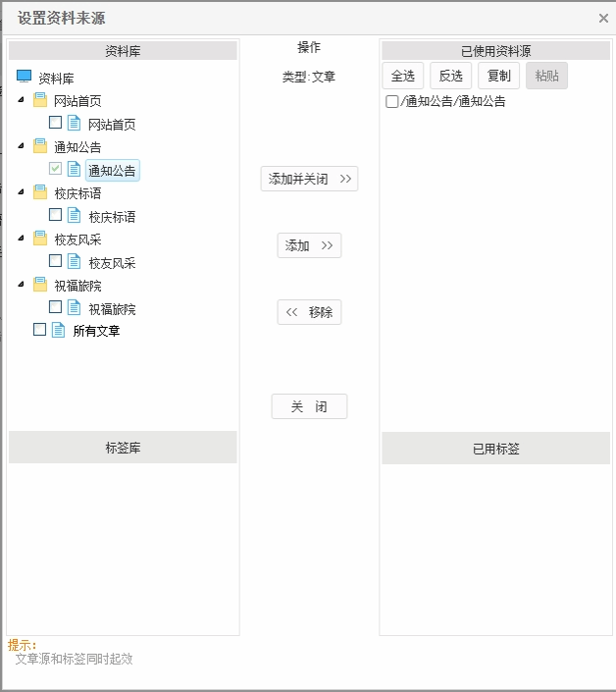This screenshot has height=692, width=616.
Task: Select the /通知公告/通知公告 used source checkbox
Action: point(392,101)
